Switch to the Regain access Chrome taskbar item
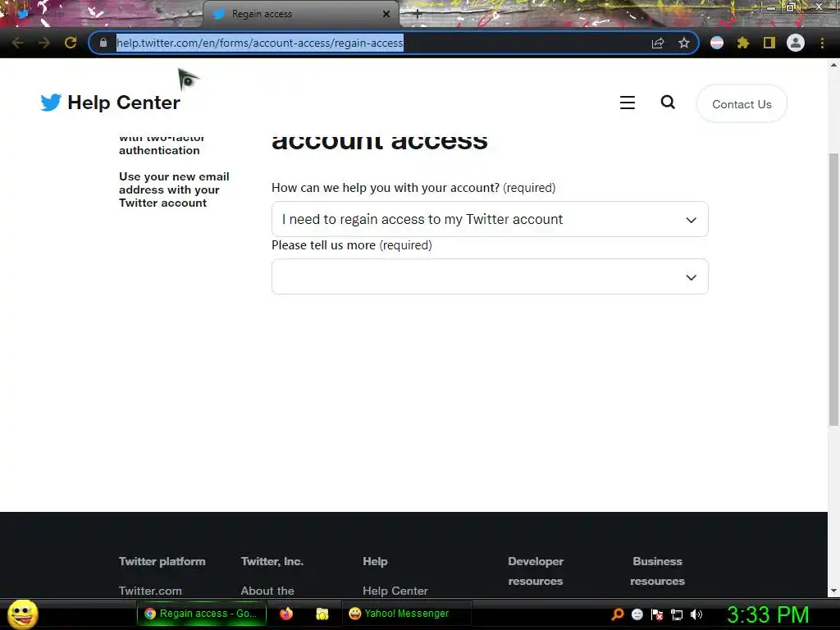840x630 pixels. point(202,614)
